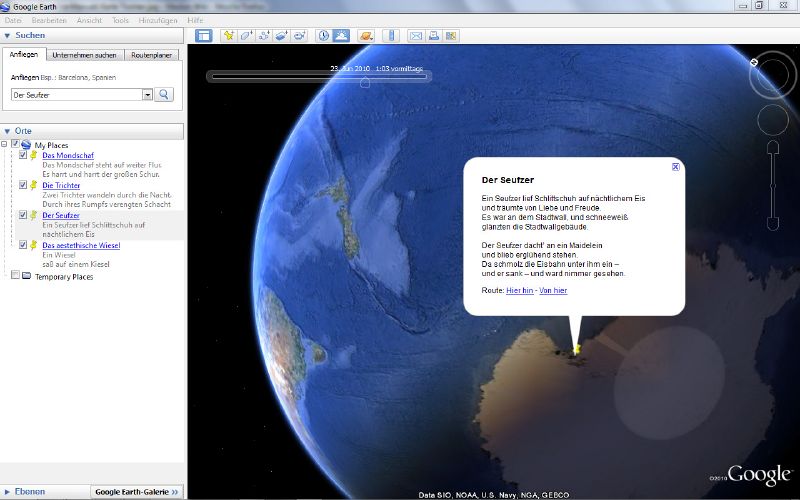Open the Tools menu
The image size is (800, 500).
120,20
